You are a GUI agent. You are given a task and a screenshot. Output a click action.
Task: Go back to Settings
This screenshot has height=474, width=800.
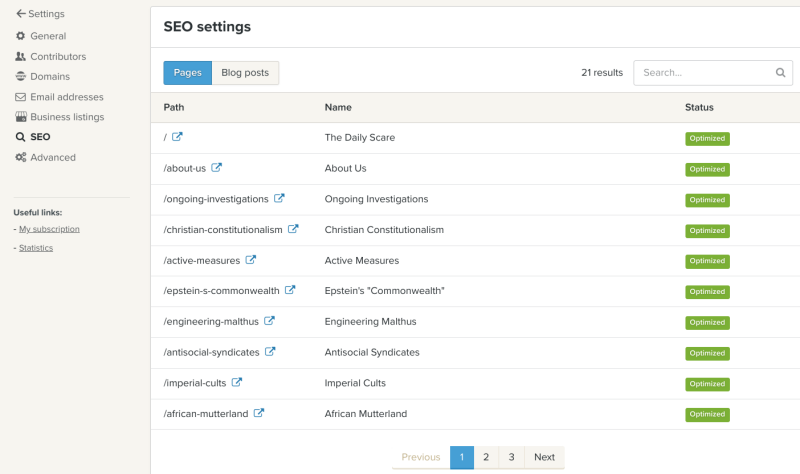point(40,14)
